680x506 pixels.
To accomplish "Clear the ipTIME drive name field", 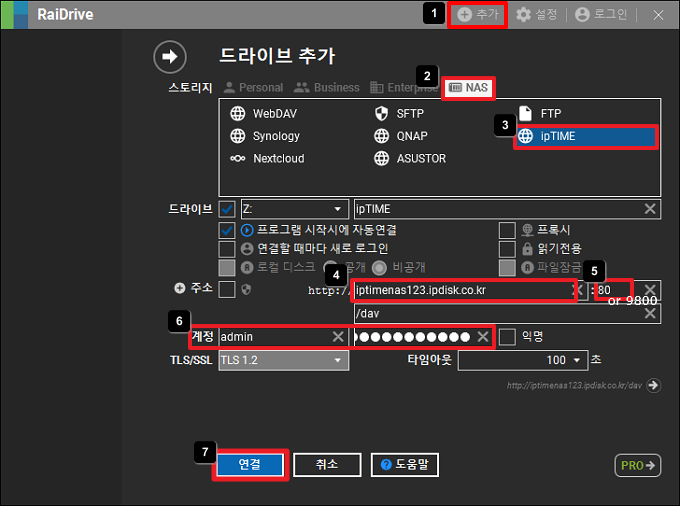I will click(650, 209).
